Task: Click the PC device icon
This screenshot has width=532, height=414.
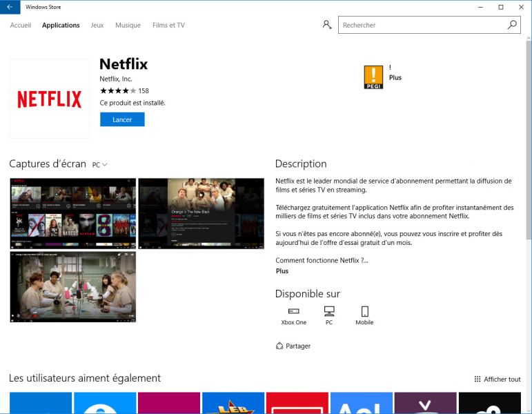Action: pos(329,310)
